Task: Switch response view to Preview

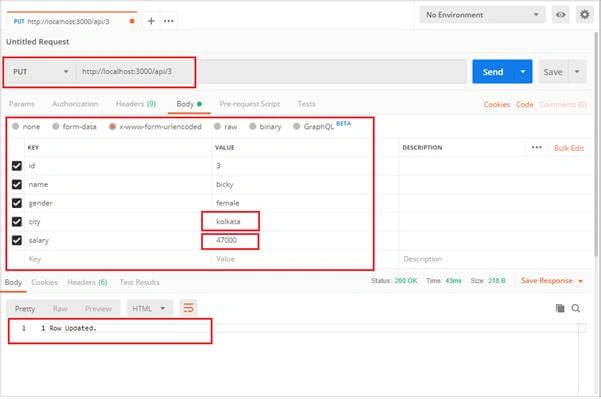Action: (98, 309)
